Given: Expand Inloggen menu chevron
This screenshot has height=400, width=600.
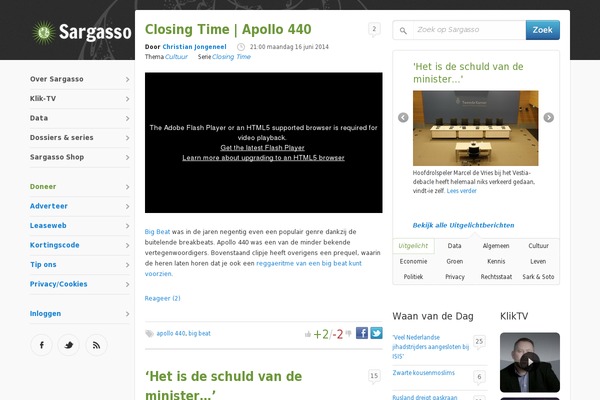Looking at the screenshot, I should (x=127, y=314).
